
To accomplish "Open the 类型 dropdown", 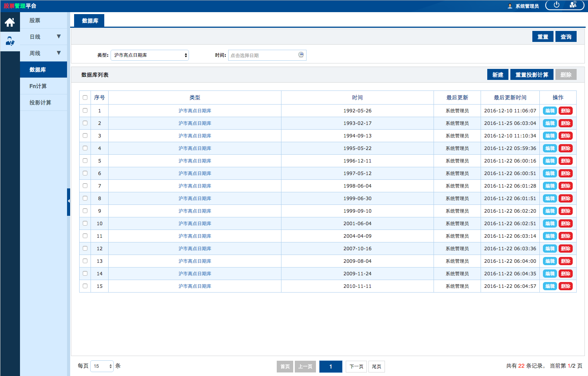I will click(149, 55).
